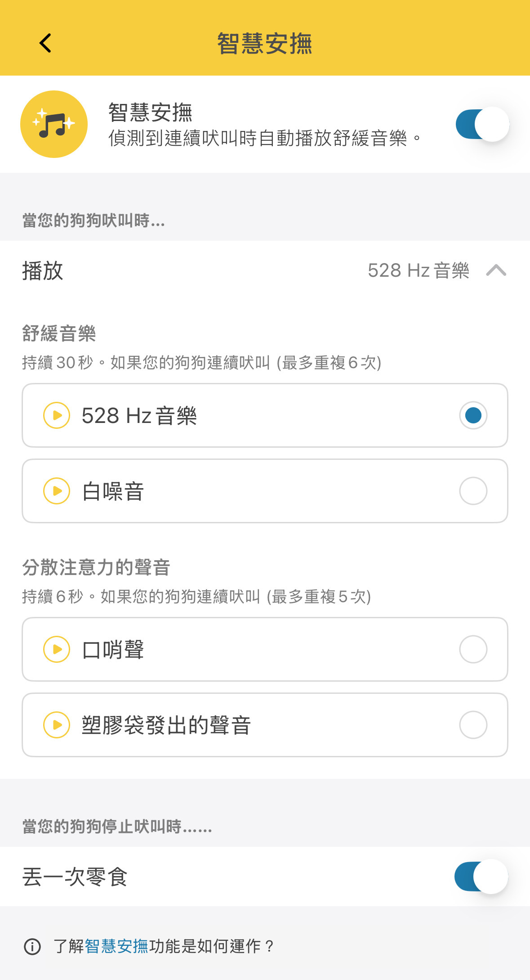Tap the 丟一次零食 label
Viewport: 530px width, 980px height.
pos(75,877)
